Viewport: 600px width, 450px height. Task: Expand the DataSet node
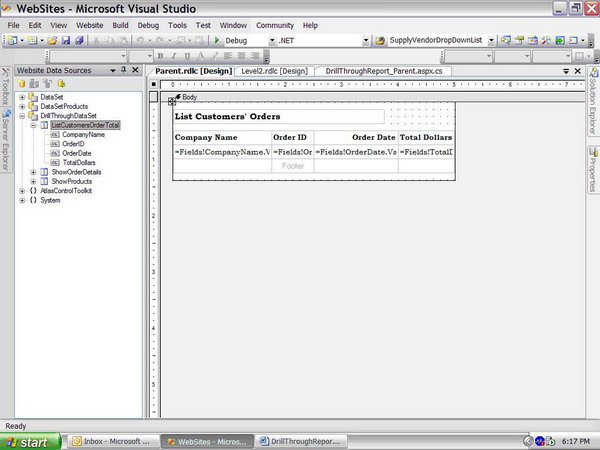tap(22, 97)
